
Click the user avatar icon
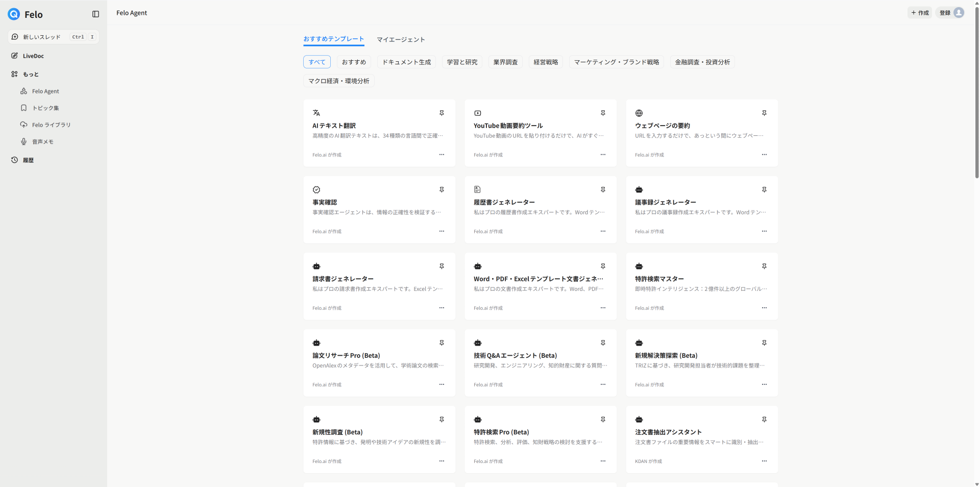[959, 13]
